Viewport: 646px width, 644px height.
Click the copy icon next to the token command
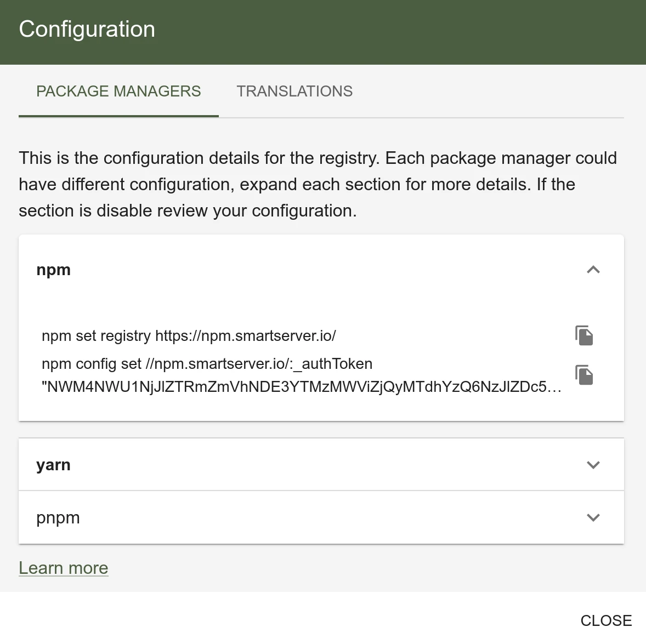(584, 375)
